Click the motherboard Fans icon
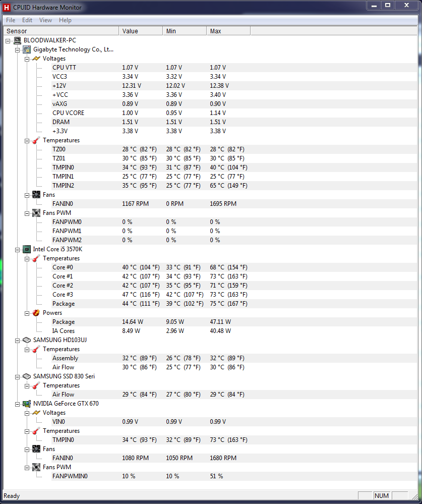422x504 pixels. click(36, 195)
